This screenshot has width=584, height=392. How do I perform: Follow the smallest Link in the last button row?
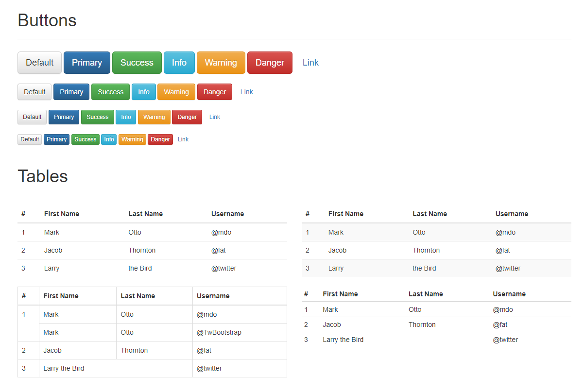183,139
